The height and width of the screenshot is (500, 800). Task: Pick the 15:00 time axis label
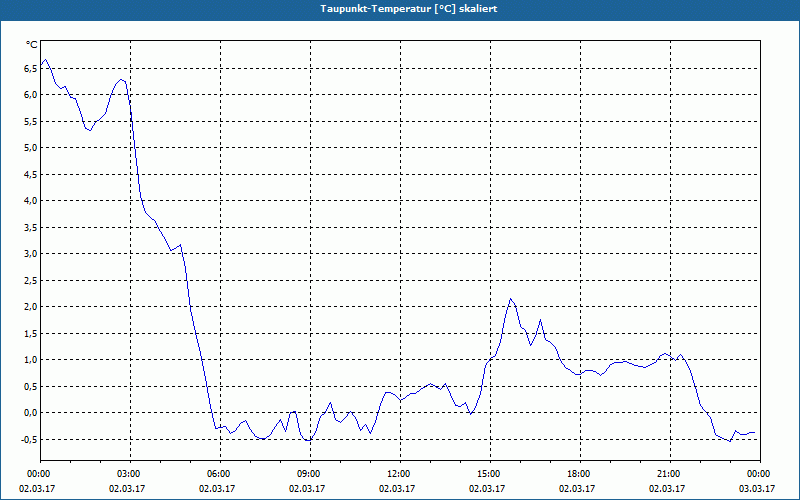tap(490, 474)
